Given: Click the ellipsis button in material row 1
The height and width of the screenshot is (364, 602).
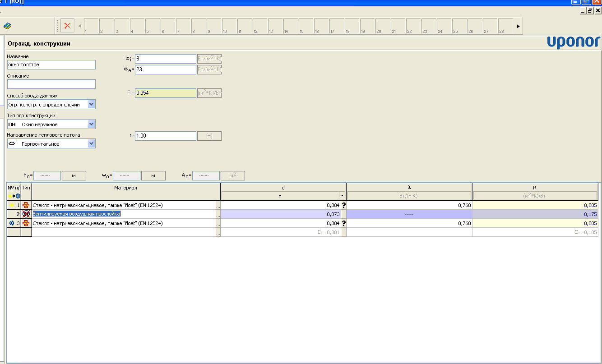Looking at the screenshot, I should click(218, 206).
